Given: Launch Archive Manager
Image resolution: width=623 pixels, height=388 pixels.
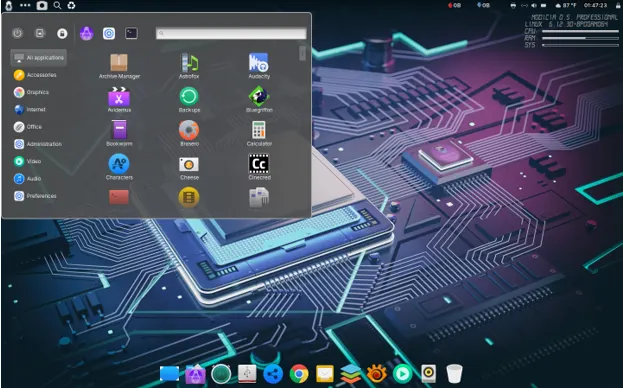Looking at the screenshot, I should [119, 66].
